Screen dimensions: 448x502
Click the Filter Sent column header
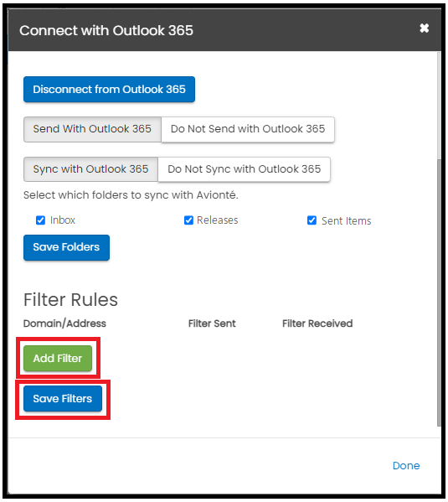pos(212,323)
